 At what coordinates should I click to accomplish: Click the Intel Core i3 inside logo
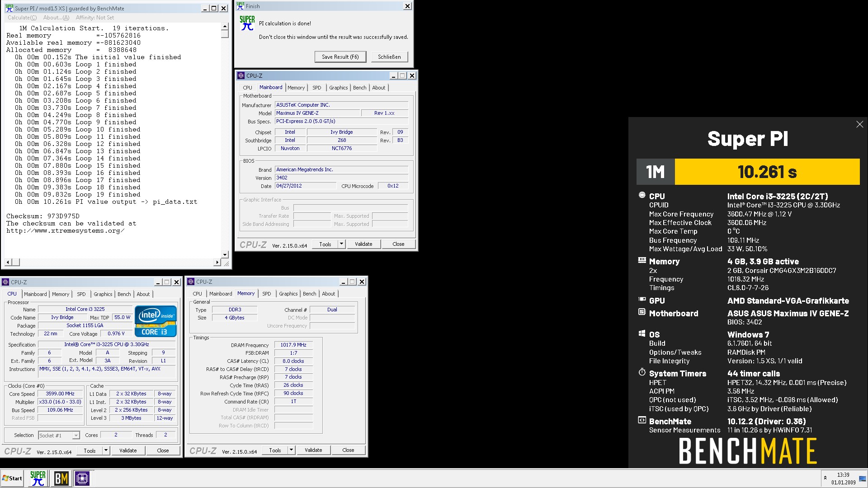coord(156,321)
